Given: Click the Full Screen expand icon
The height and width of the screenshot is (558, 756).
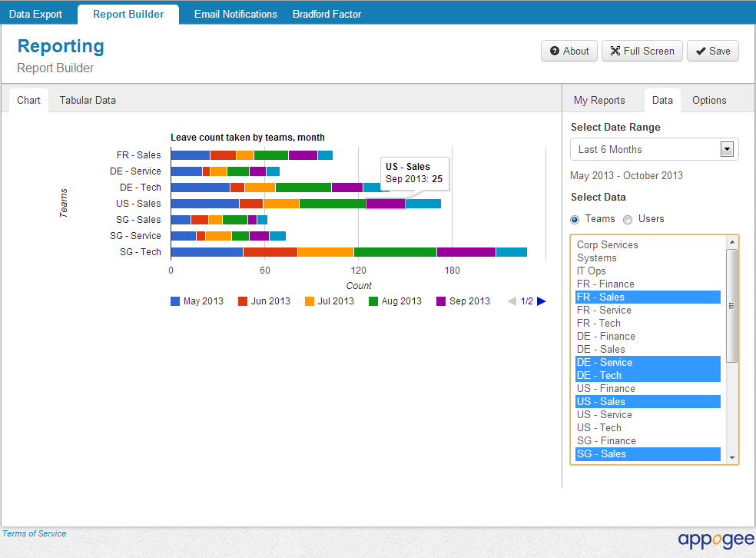Looking at the screenshot, I should (x=615, y=51).
